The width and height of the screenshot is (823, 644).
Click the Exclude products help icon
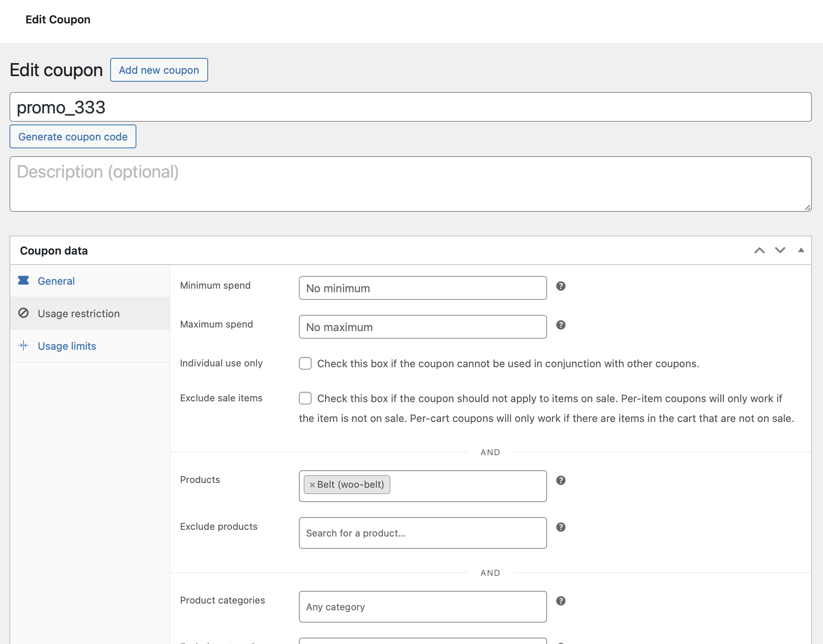(561, 527)
